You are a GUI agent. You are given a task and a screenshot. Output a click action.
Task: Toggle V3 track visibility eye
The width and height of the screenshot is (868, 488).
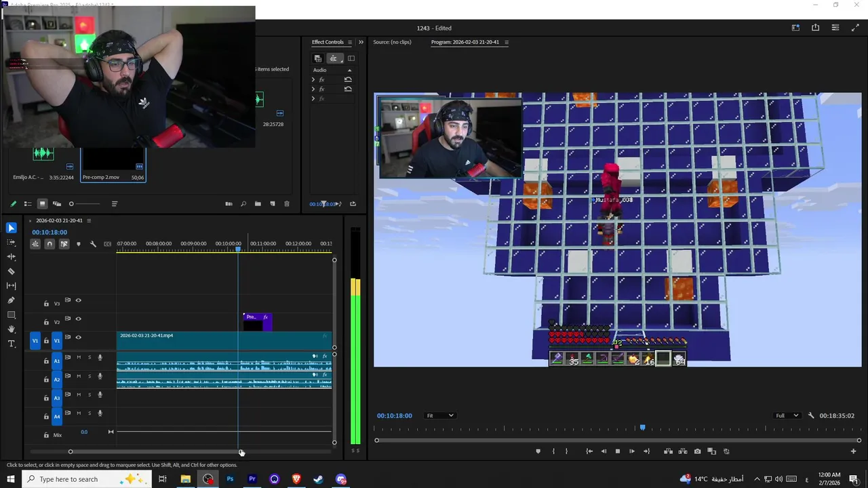click(x=78, y=300)
